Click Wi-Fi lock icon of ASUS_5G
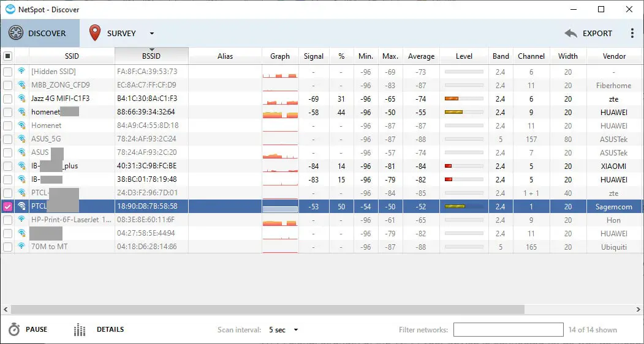This screenshot has height=344, width=644. click(21, 139)
